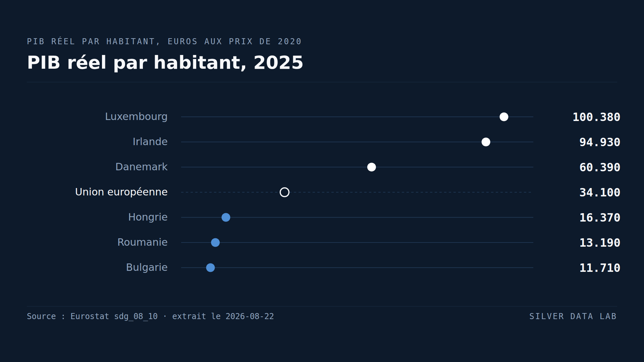This screenshot has width=644, height=362.
Task: Click the Irlande country label
Action: (x=150, y=142)
